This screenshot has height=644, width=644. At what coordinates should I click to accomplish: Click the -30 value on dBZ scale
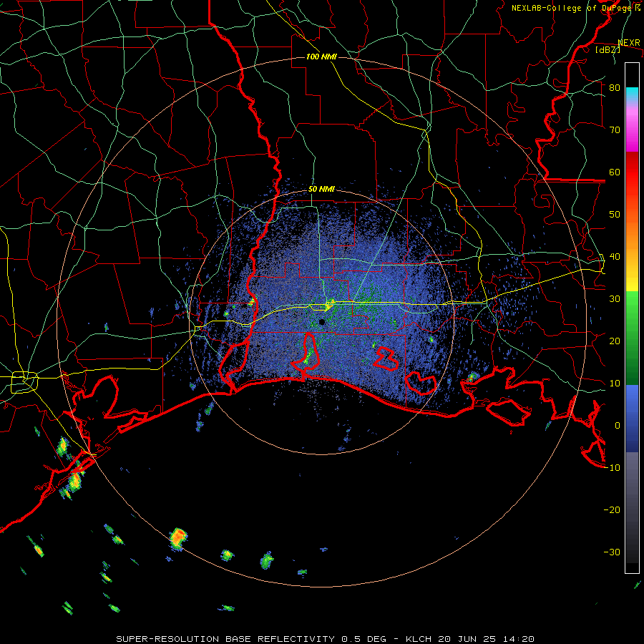[612, 552]
